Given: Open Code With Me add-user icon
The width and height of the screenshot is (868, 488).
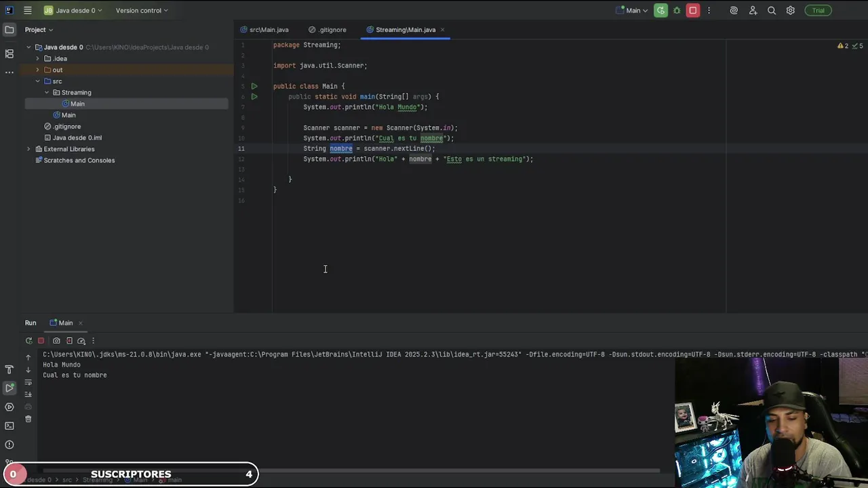Looking at the screenshot, I should point(753,10).
